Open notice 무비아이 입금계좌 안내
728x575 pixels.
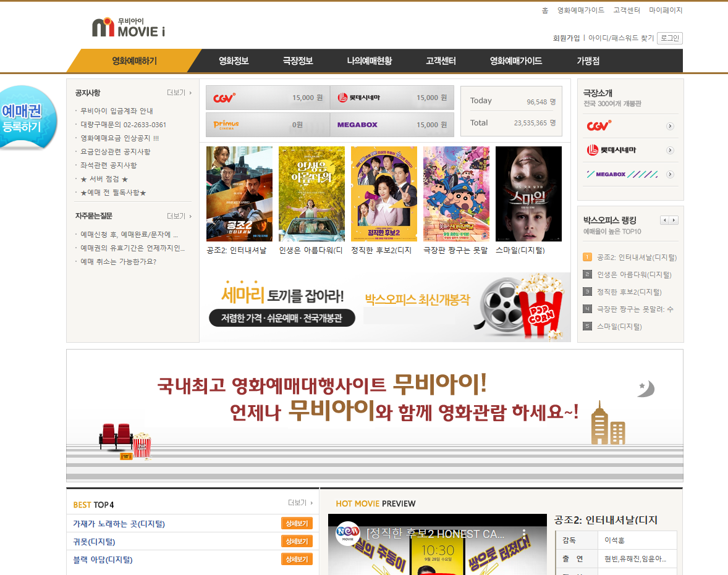(x=117, y=111)
